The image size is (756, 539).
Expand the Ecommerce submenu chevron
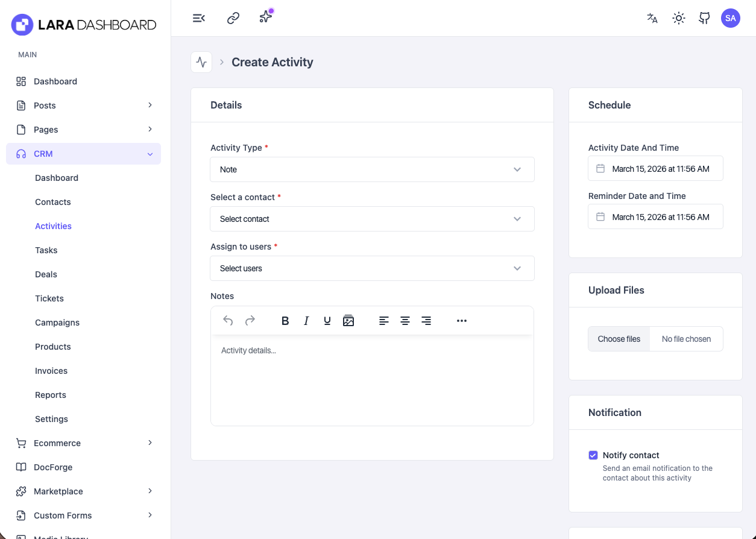pyautogui.click(x=150, y=443)
